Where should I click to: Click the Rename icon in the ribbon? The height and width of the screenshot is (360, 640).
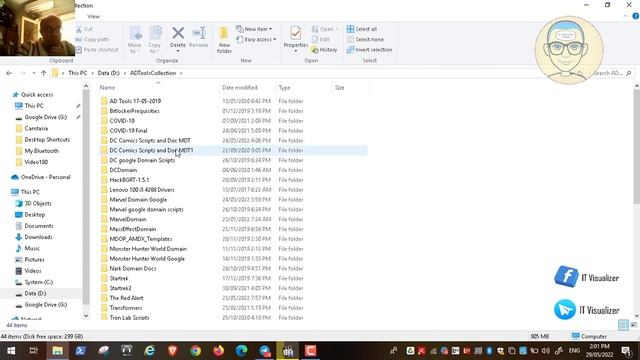[x=199, y=37]
